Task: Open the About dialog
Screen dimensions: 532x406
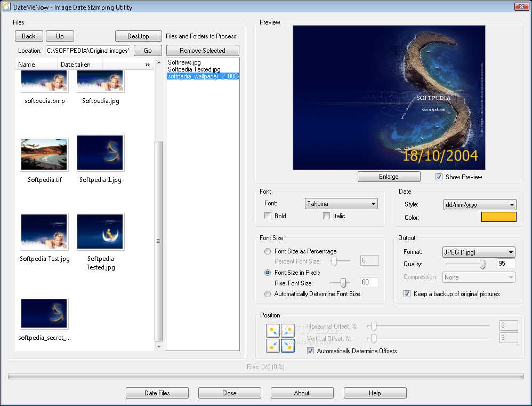Action: point(302,393)
